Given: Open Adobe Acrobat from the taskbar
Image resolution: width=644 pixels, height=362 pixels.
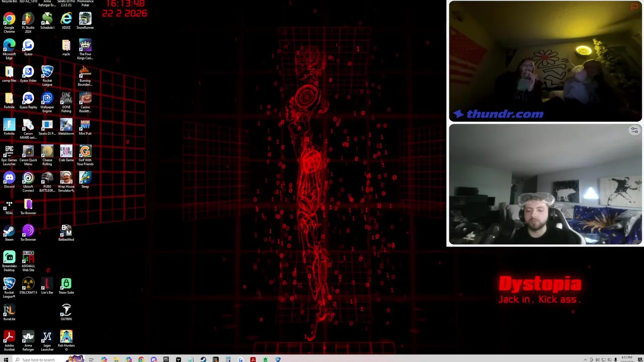Looking at the screenshot, I should point(253,359).
